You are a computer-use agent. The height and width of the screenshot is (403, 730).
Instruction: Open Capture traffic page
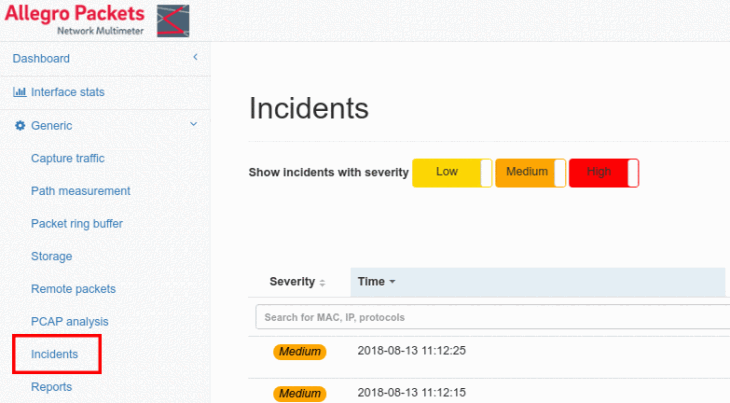tap(68, 158)
